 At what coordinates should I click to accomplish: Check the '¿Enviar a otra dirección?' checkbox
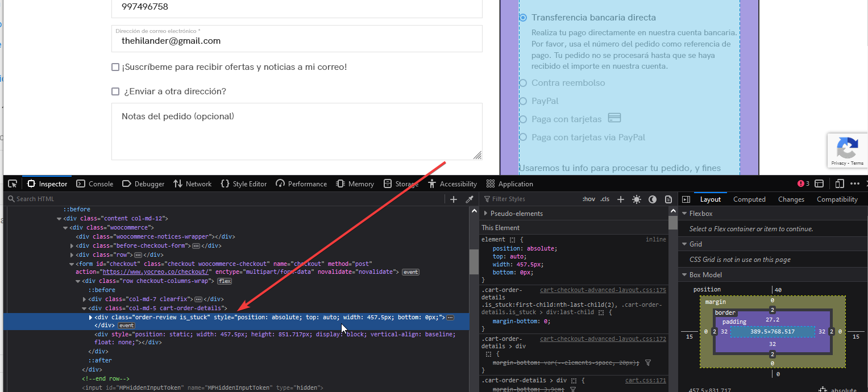point(115,91)
